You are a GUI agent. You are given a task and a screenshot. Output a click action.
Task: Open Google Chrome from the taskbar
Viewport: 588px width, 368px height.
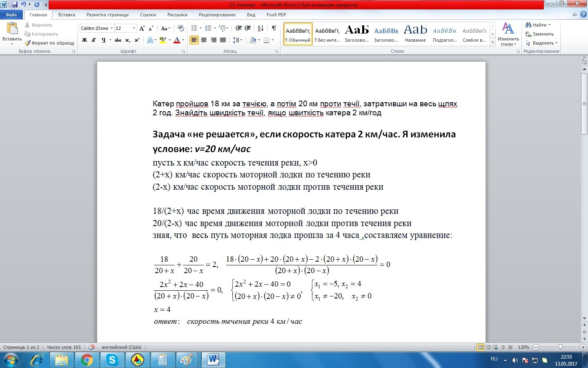point(87,360)
